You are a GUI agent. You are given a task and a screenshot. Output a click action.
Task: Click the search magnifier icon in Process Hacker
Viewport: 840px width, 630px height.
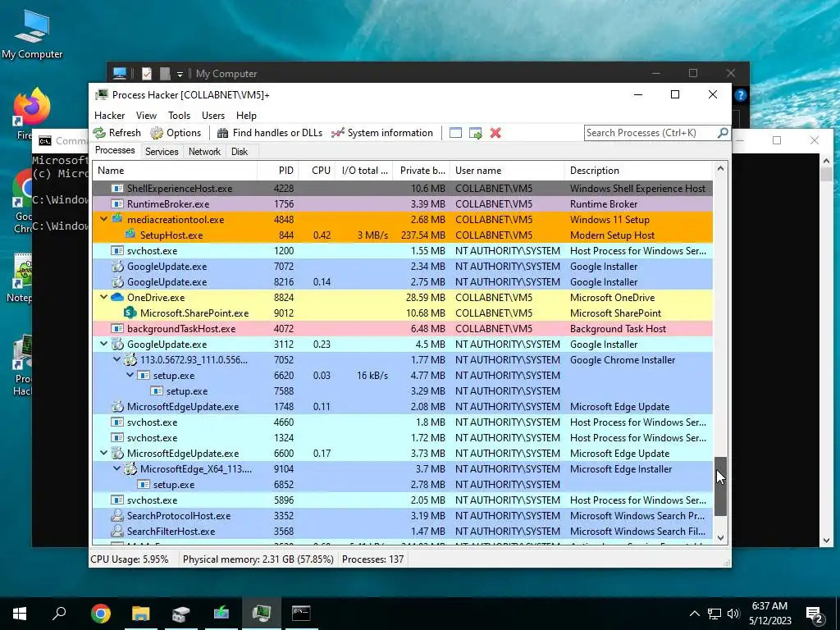[x=723, y=132]
